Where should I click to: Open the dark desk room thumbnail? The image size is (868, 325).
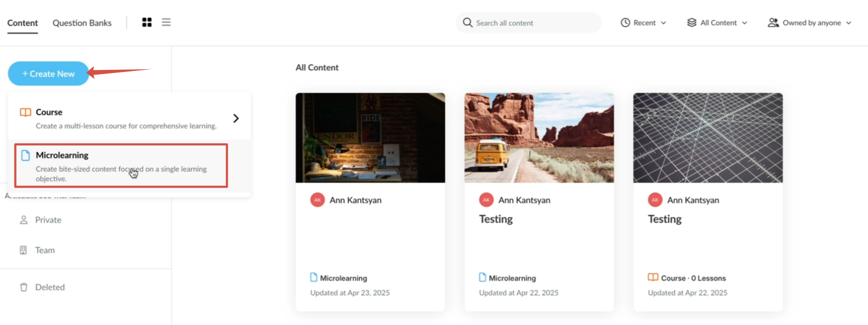(x=370, y=138)
